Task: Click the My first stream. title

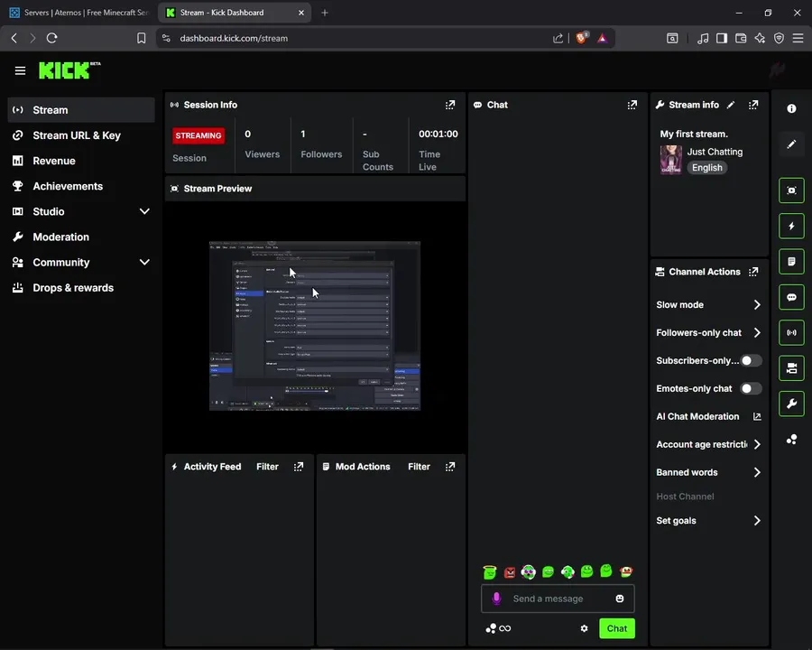Action: [694, 134]
